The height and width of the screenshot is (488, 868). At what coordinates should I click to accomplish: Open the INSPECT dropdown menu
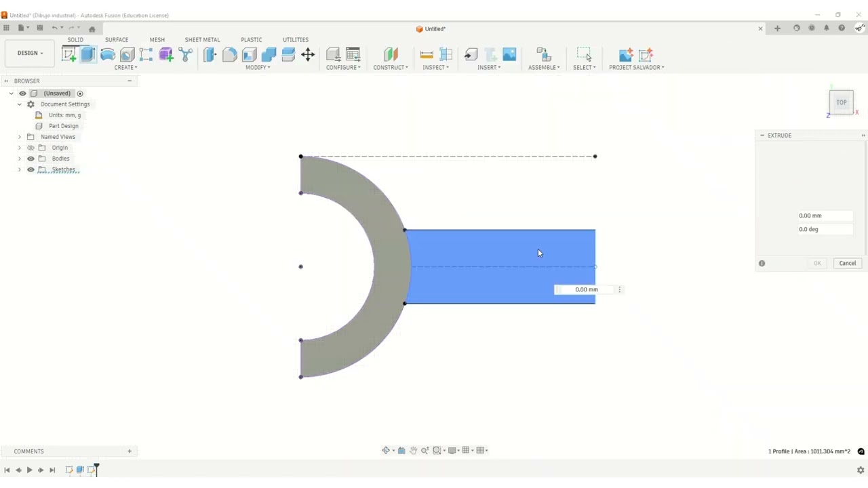point(435,67)
